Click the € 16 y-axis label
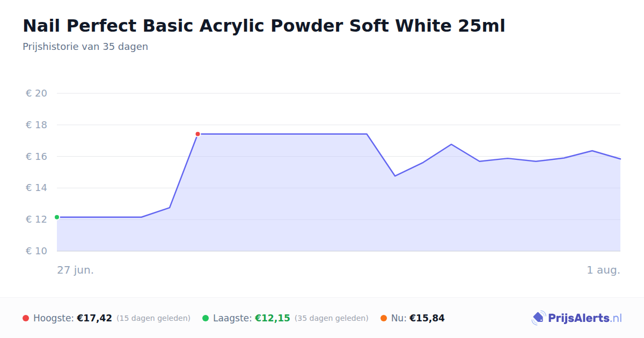The image size is (644, 338). tap(36, 157)
